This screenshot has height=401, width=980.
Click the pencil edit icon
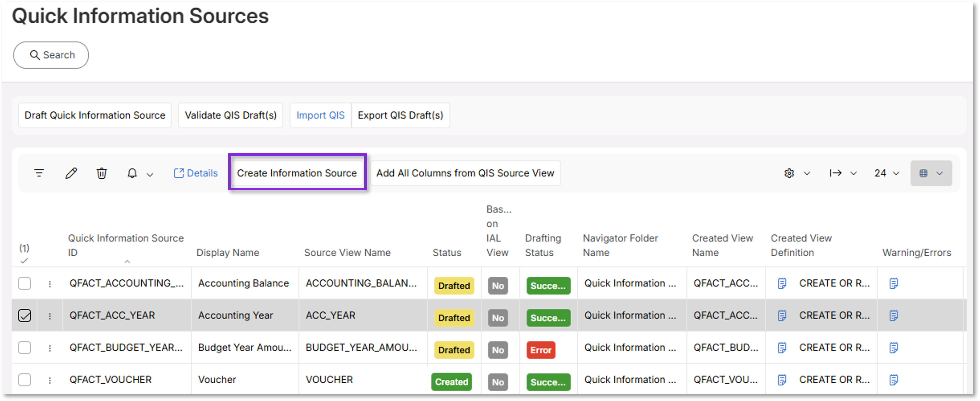(x=71, y=173)
